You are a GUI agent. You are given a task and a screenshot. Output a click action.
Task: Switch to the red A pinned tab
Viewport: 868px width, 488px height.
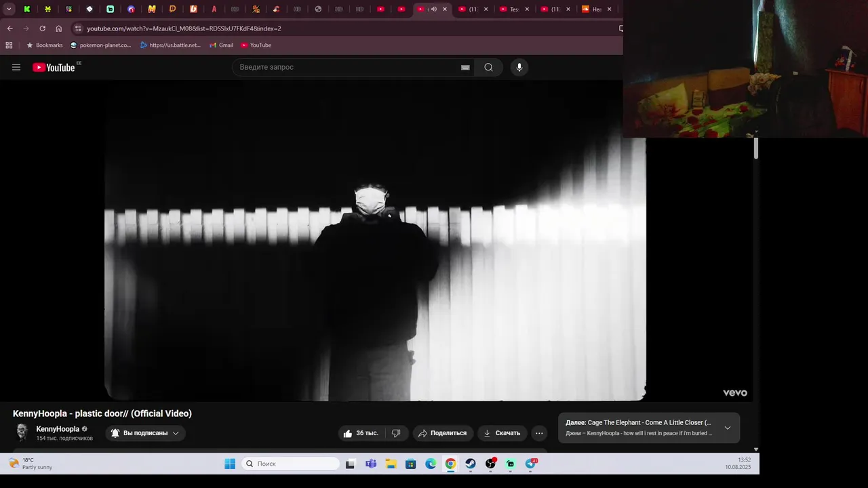coord(214,9)
